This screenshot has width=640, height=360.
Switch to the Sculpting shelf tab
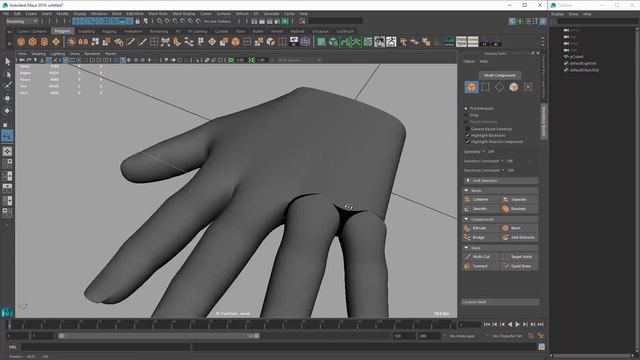point(86,31)
